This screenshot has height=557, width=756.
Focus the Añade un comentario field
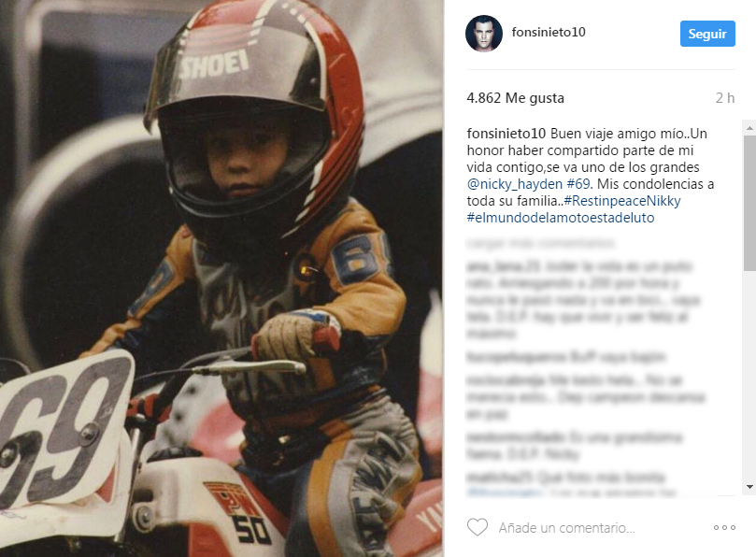pos(566,528)
